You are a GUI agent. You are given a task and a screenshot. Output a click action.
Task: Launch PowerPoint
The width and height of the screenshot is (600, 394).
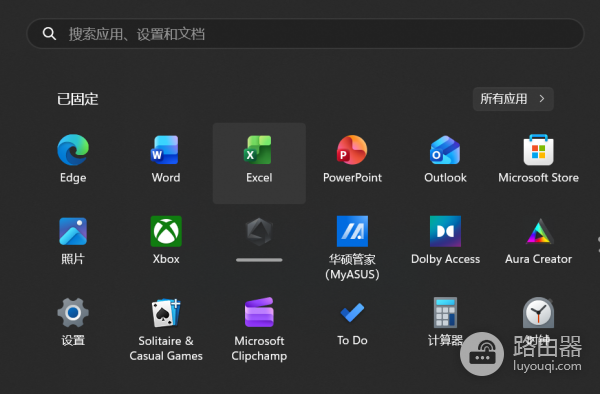pyautogui.click(x=352, y=159)
